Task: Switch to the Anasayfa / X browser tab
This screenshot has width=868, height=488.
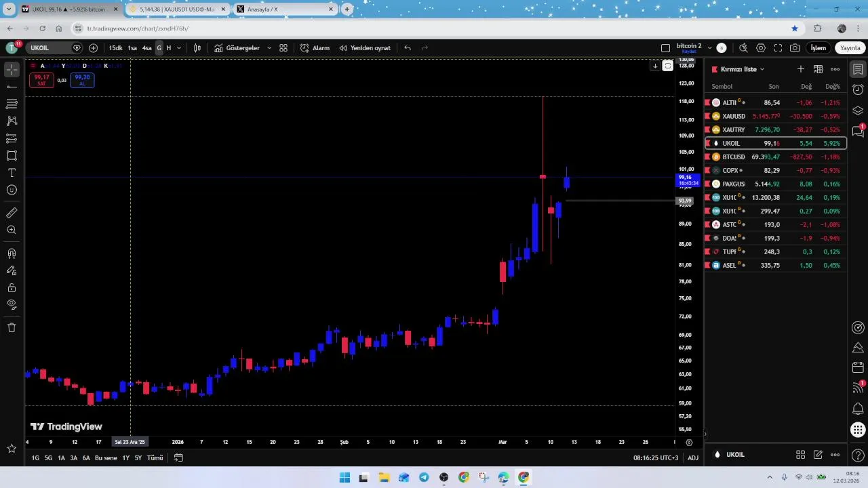Action: pos(285,9)
